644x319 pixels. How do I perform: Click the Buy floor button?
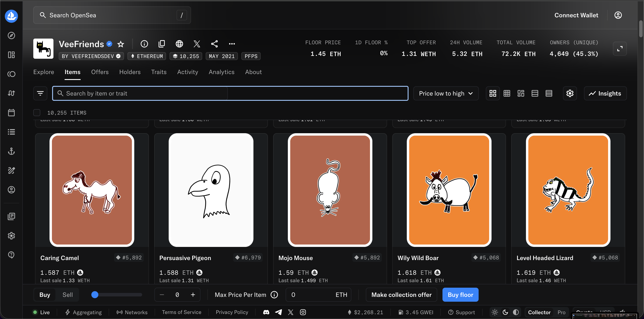coord(460,295)
